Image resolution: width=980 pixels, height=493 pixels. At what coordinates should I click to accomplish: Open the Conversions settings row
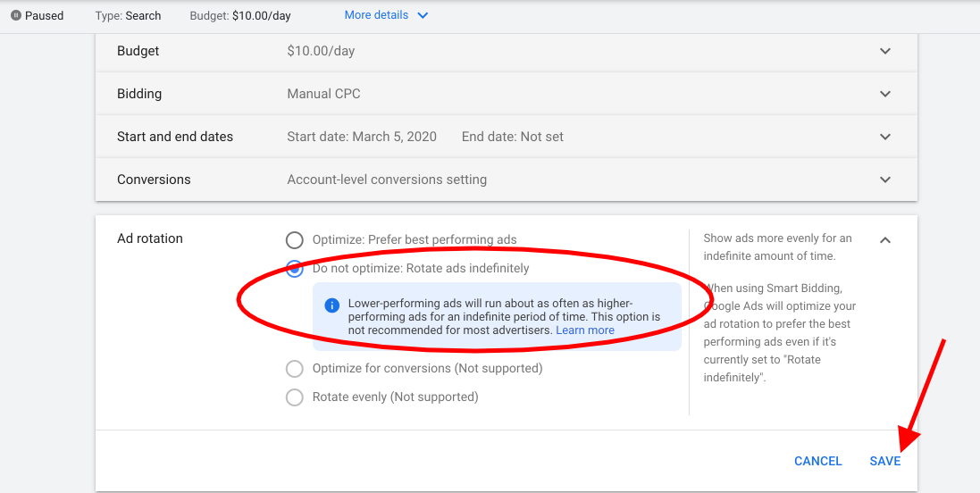[x=507, y=180]
